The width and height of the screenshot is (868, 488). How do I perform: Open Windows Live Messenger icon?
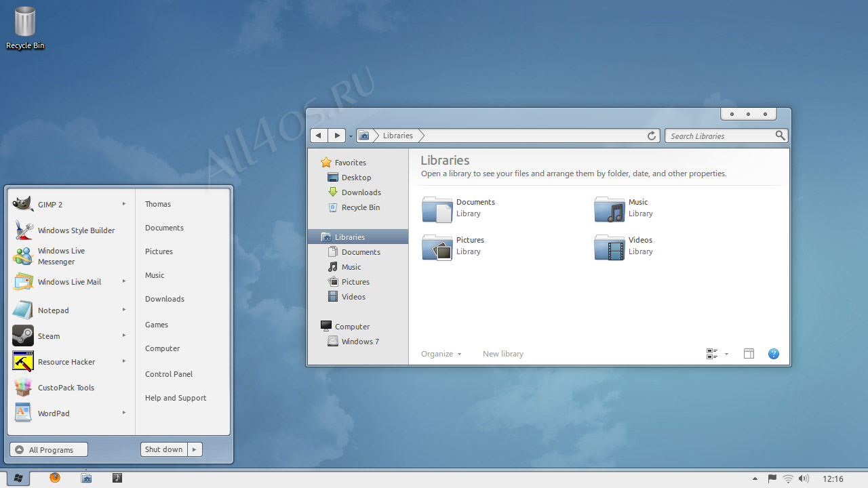tap(23, 256)
